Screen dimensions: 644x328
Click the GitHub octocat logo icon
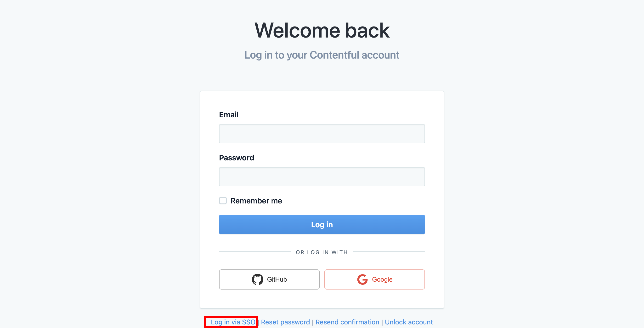(257, 279)
